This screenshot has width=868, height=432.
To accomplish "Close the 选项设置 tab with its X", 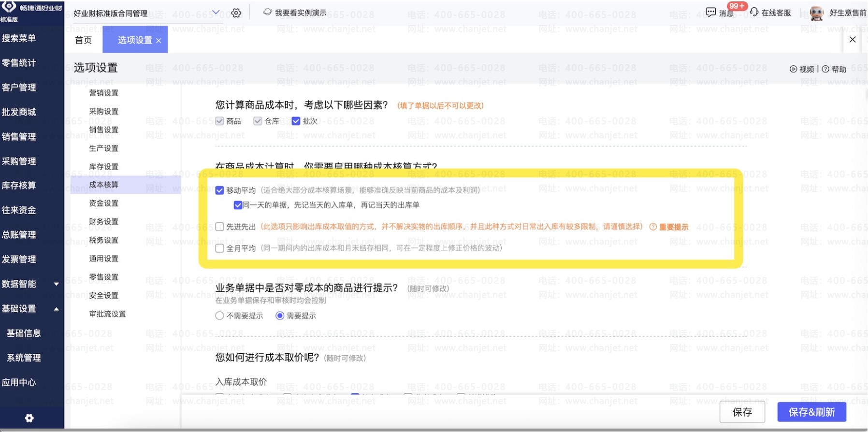I will coord(159,41).
